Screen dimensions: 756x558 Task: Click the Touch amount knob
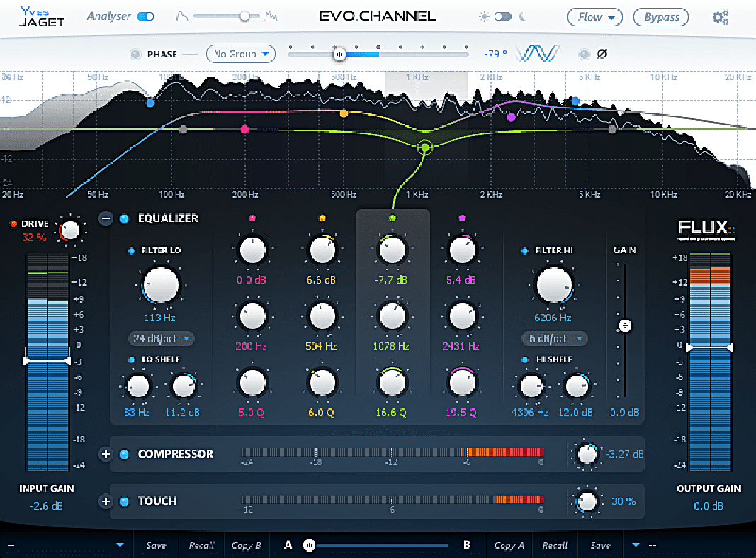pyautogui.click(x=587, y=501)
